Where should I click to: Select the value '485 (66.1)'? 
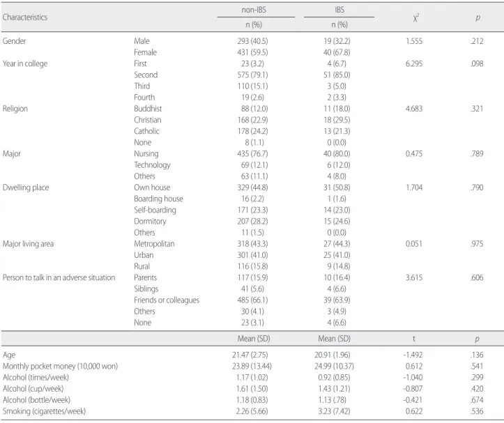coord(252,300)
